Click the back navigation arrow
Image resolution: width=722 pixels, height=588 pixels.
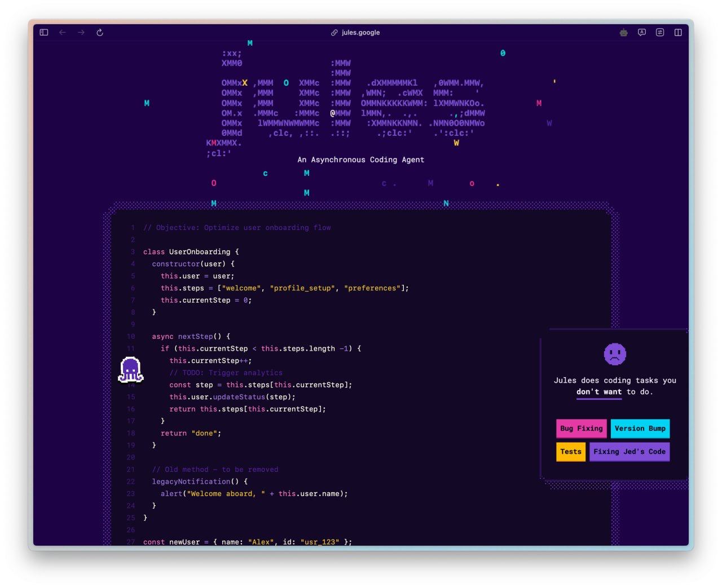[63, 33]
